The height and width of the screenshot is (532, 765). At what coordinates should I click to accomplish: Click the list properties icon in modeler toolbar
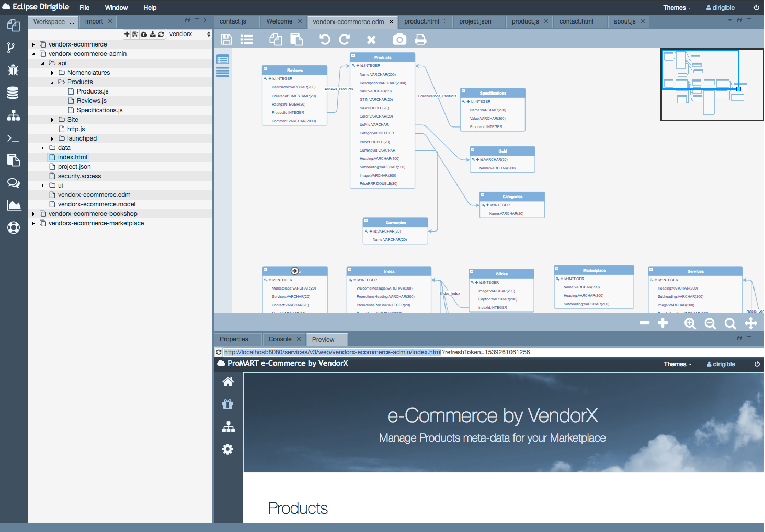247,39
